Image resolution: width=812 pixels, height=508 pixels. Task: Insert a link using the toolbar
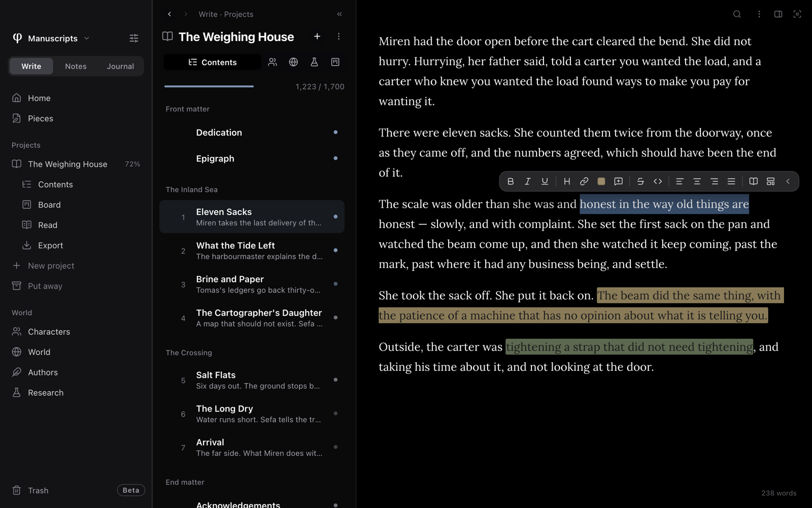(x=584, y=181)
